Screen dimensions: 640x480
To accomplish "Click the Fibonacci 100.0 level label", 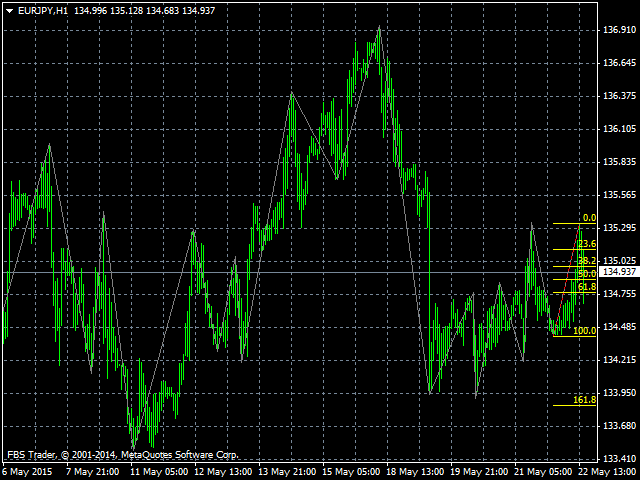I will (x=584, y=331).
